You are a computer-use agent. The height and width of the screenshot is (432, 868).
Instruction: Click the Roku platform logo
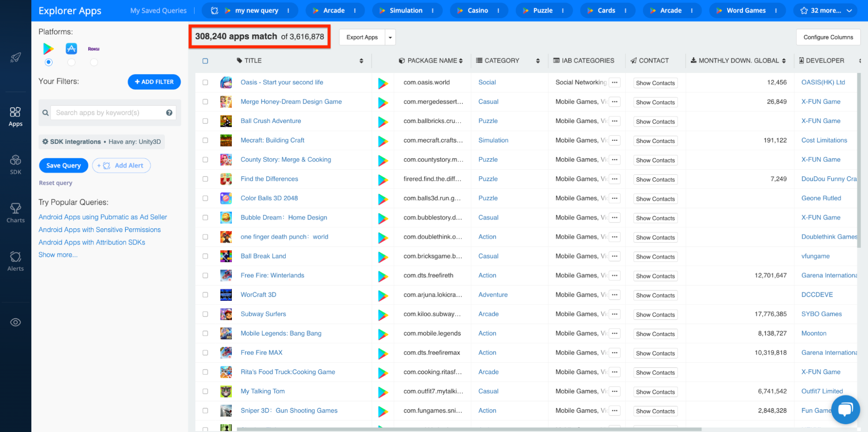point(94,49)
